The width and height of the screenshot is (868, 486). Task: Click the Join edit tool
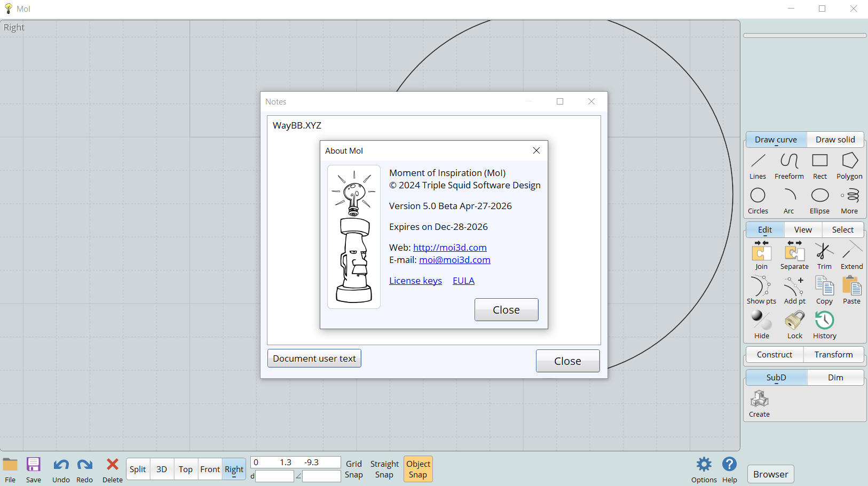pos(761,256)
